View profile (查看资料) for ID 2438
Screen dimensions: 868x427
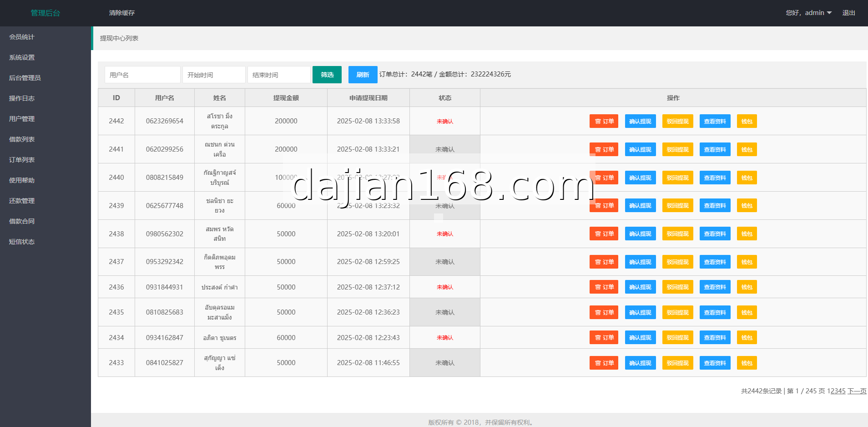(715, 234)
